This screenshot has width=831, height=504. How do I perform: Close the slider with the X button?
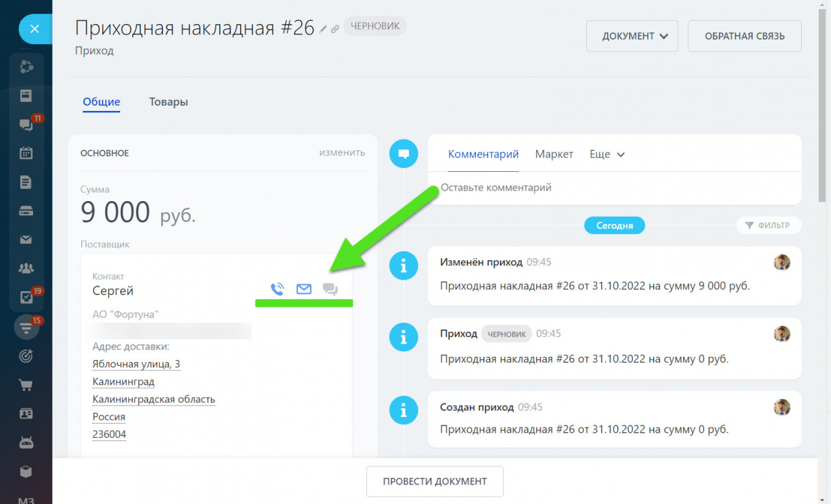(35, 29)
